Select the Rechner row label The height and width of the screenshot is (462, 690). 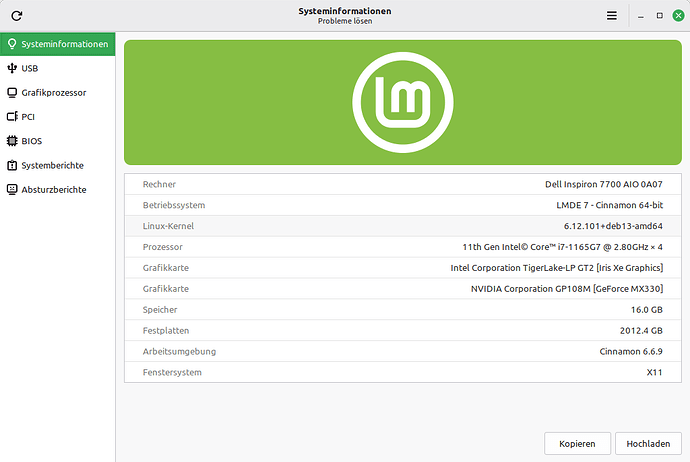click(x=159, y=184)
